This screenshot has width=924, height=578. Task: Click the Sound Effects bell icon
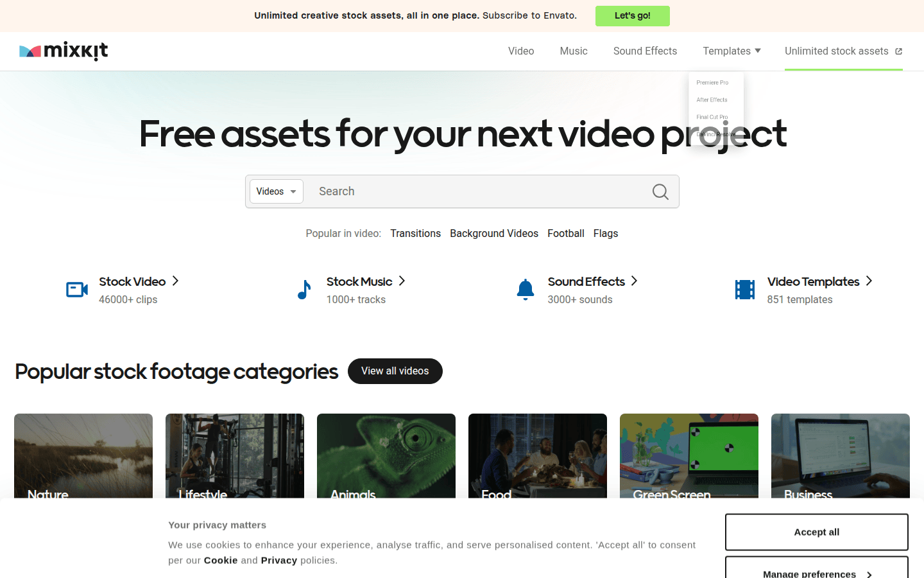526,290
